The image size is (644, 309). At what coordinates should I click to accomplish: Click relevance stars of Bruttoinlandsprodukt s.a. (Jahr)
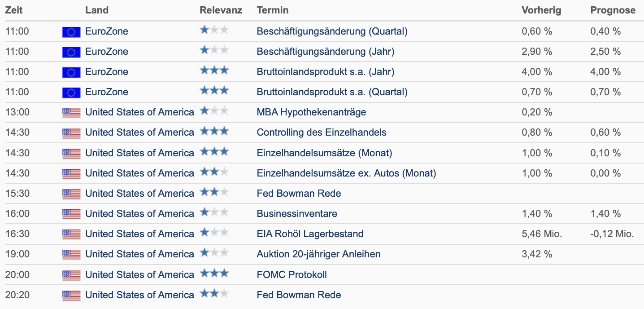tap(214, 71)
